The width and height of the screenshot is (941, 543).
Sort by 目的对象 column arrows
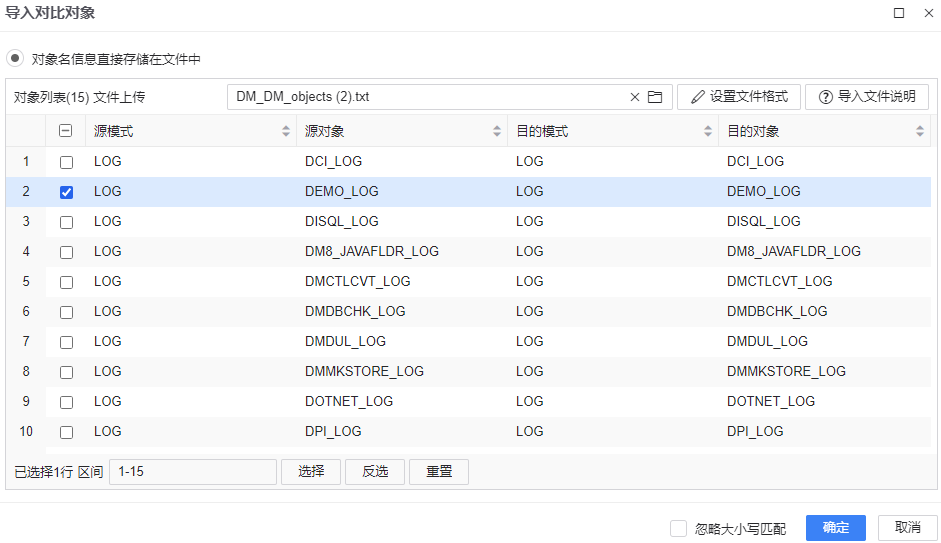[920, 131]
